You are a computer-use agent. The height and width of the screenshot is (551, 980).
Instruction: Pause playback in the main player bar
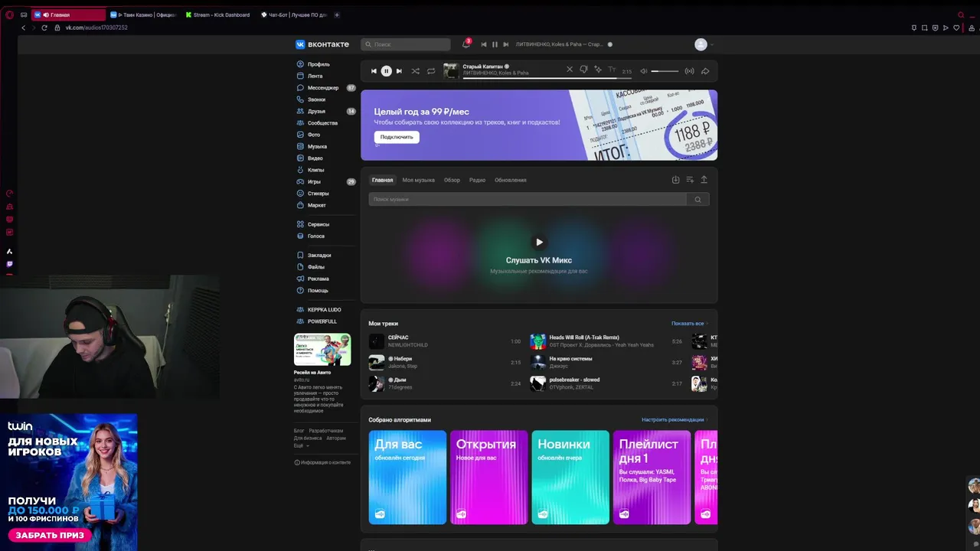tap(386, 71)
